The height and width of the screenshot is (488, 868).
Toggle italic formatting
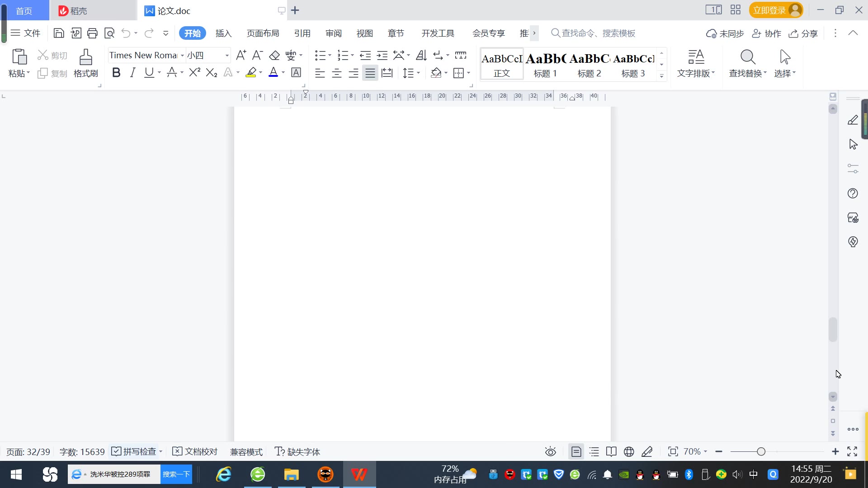click(x=132, y=73)
